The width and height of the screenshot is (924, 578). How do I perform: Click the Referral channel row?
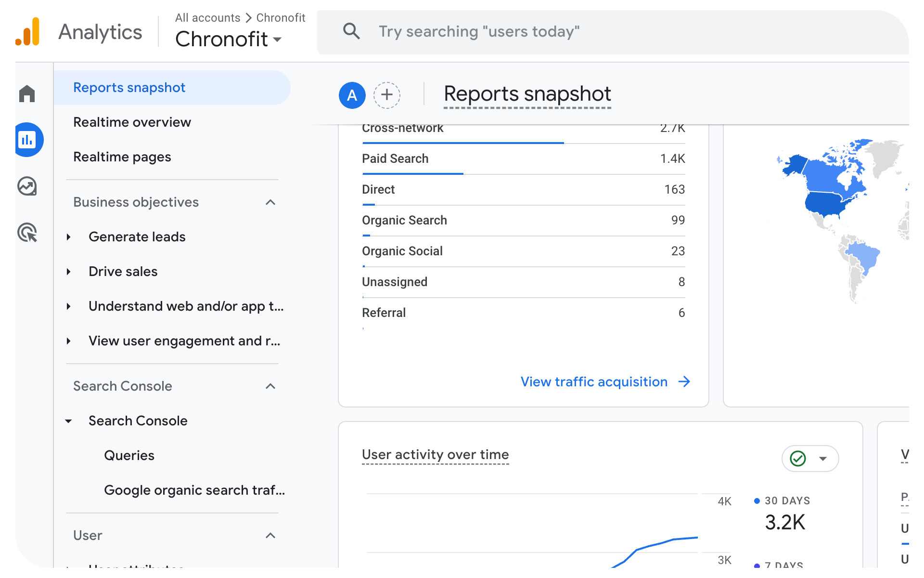click(x=524, y=313)
